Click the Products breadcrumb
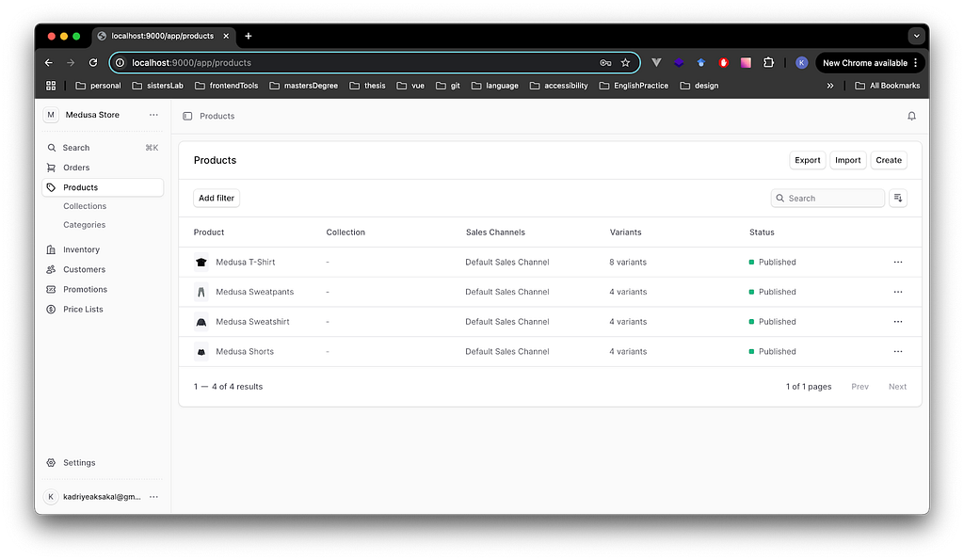964x560 pixels. coord(217,116)
